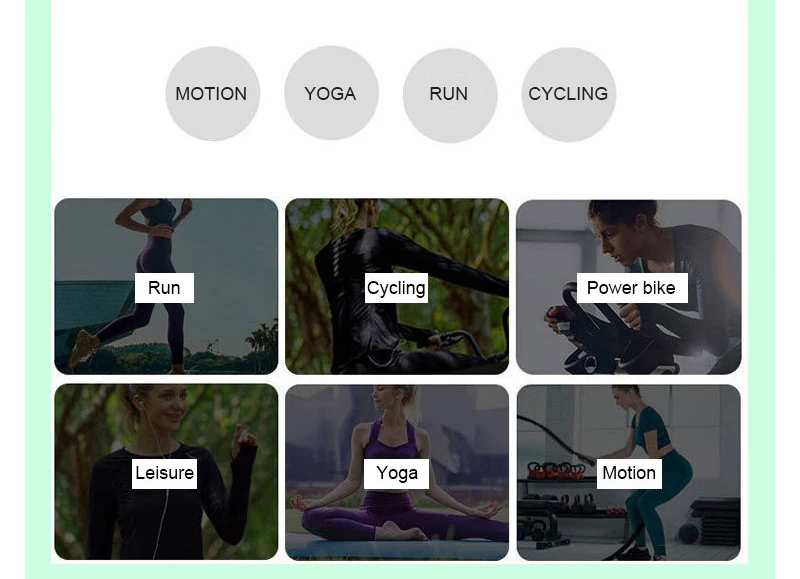
Task: Click the kettlebells in the Motion image
Action: click(x=556, y=470)
